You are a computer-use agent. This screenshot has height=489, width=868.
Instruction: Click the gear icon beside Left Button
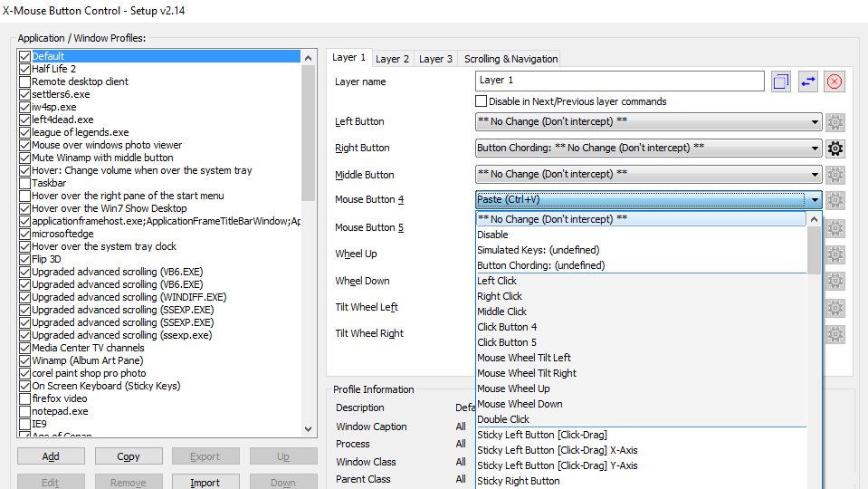[x=835, y=122]
